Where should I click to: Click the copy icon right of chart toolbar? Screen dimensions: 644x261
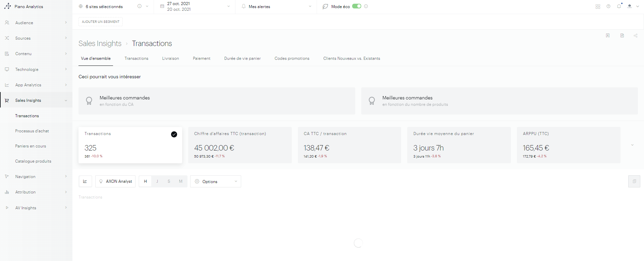click(x=634, y=181)
